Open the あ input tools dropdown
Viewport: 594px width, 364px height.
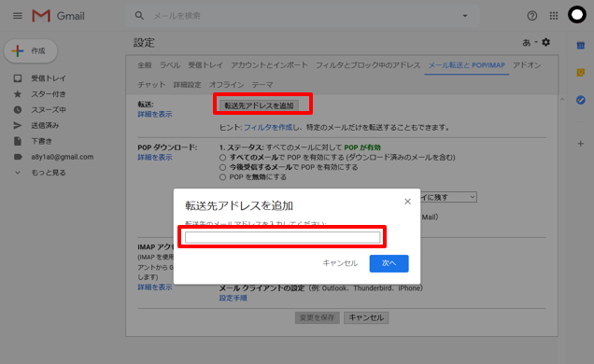[530, 42]
